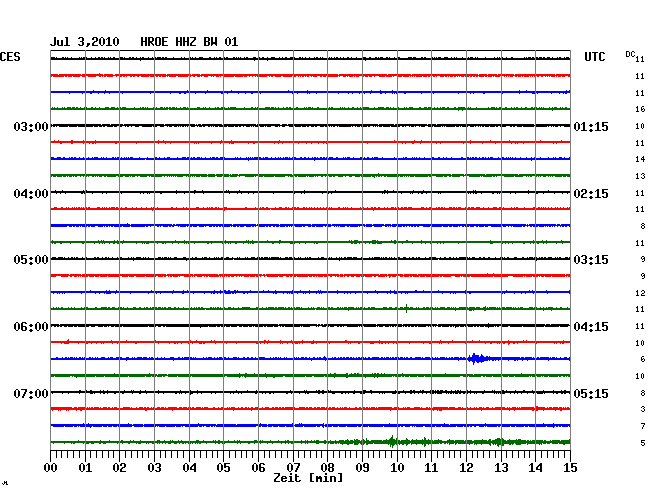Click the 04:15 UTC time label
This screenshot has height=494, width=650.
coord(591,327)
